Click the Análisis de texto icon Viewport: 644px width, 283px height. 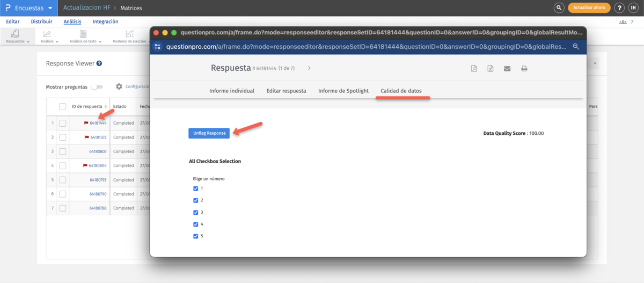[x=83, y=33]
